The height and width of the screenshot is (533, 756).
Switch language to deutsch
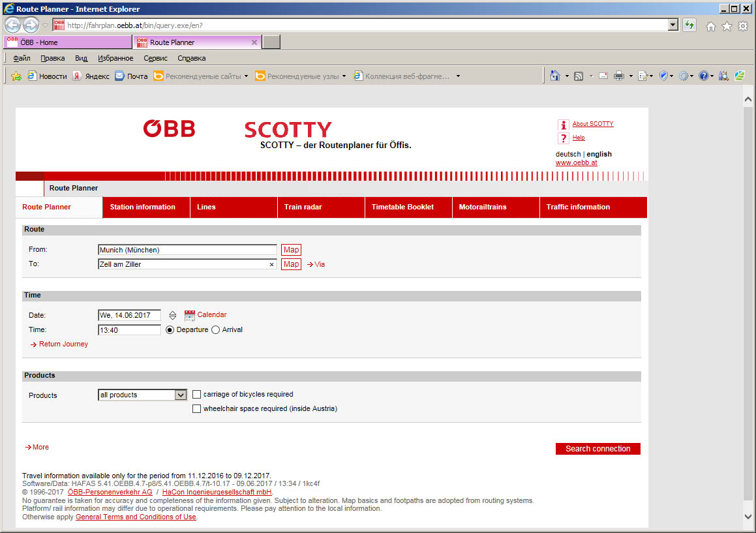[568, 155]
